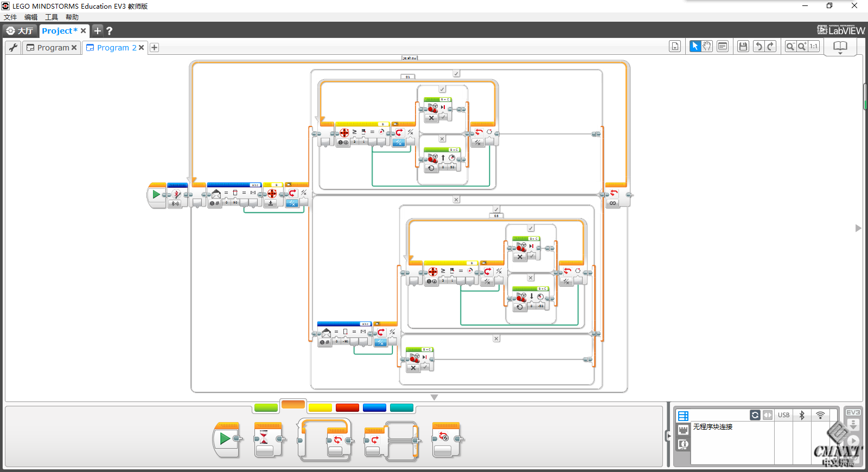This screenshot has height=472, width=868.
Task: Pick the Wait hourglass block from the palette
Action: click(x=264, y=439)
